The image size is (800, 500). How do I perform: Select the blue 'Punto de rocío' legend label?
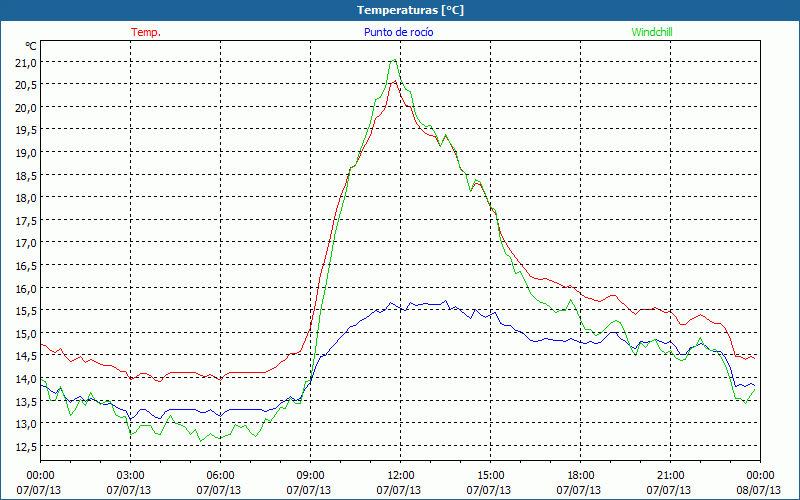398,32
